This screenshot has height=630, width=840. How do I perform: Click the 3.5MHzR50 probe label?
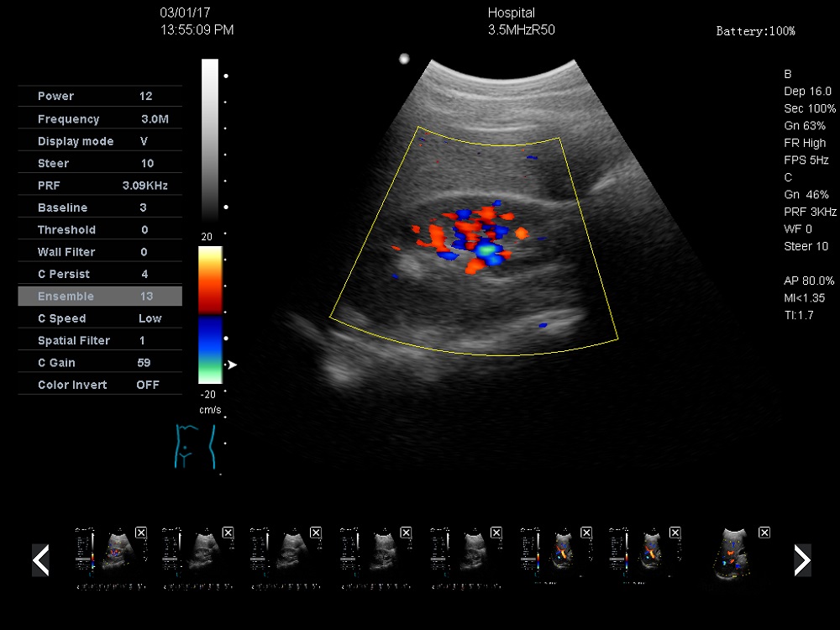coord(522,30)
